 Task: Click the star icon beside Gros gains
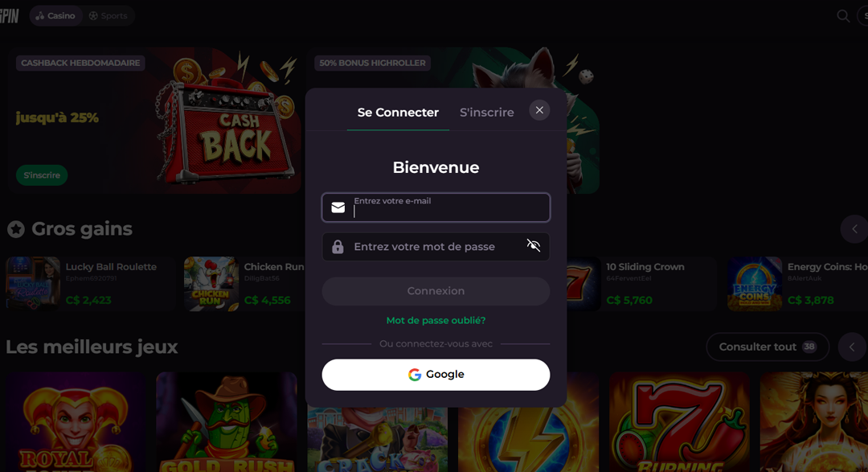pyautogui.click(x=16, y=229)
